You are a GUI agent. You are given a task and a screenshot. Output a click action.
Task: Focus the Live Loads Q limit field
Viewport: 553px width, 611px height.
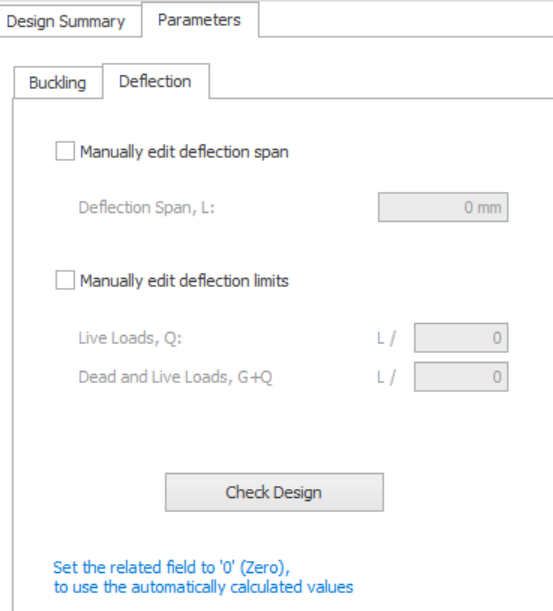point(461,338)
